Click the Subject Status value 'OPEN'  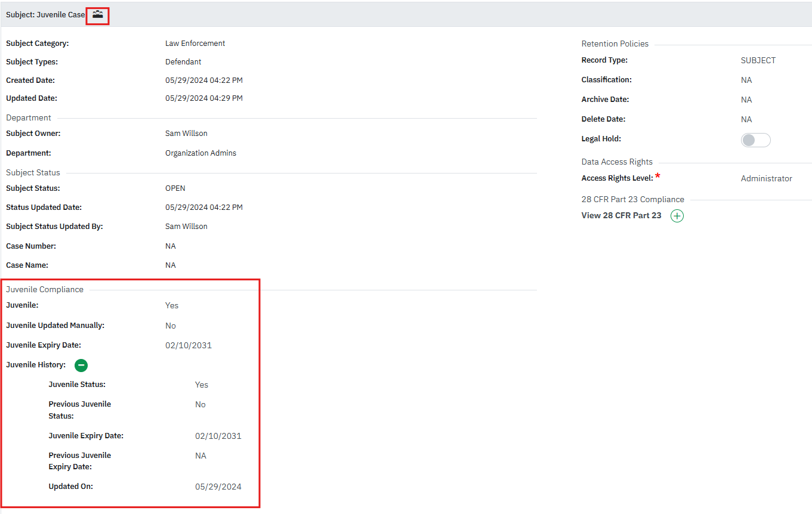point(175,188)
